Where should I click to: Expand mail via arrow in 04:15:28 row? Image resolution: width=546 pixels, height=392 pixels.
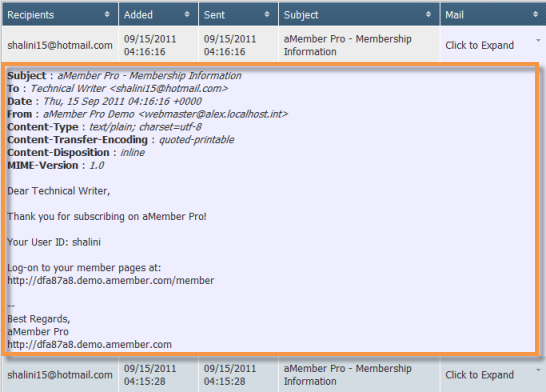tap(538, 370)
